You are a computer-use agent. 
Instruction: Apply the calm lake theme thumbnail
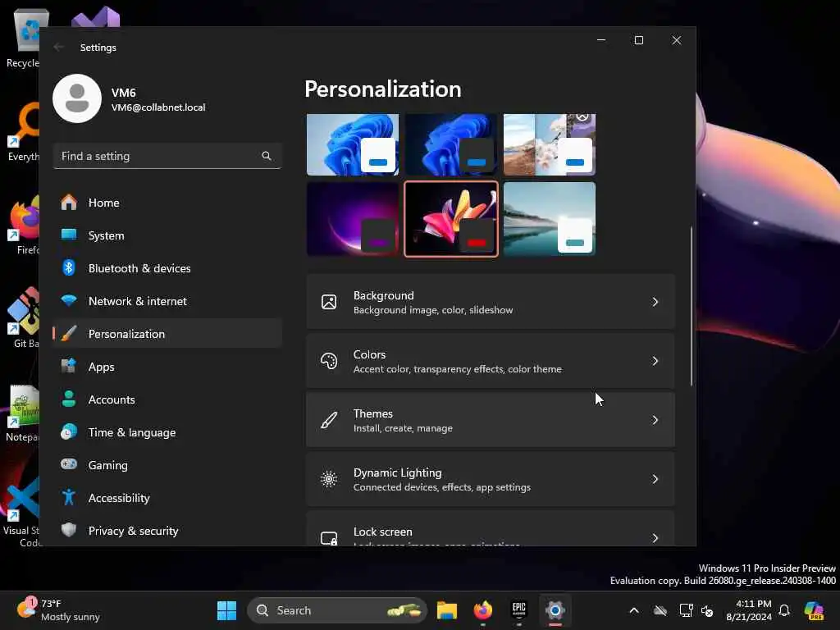[550, 218]
